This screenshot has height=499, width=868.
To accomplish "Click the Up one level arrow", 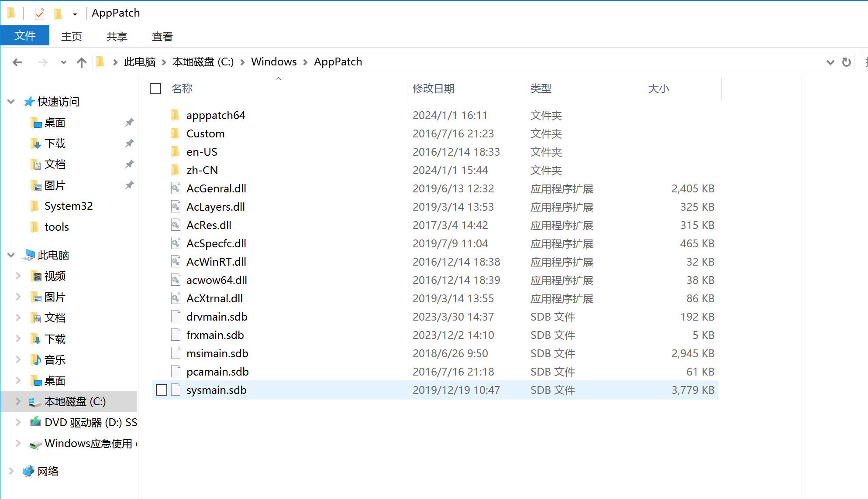I will click(x=81, y=62).
